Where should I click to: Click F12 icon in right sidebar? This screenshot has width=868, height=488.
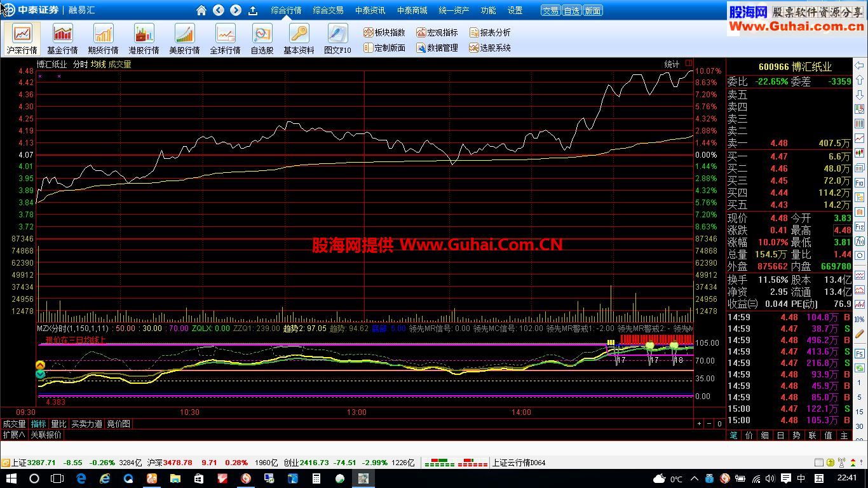860,226
